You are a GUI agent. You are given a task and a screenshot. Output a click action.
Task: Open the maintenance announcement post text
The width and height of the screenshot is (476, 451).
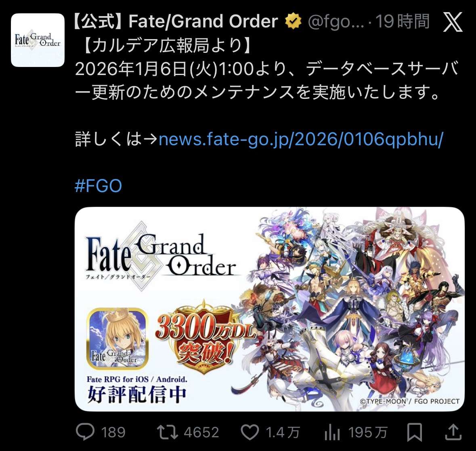click(x=266, y=69)
